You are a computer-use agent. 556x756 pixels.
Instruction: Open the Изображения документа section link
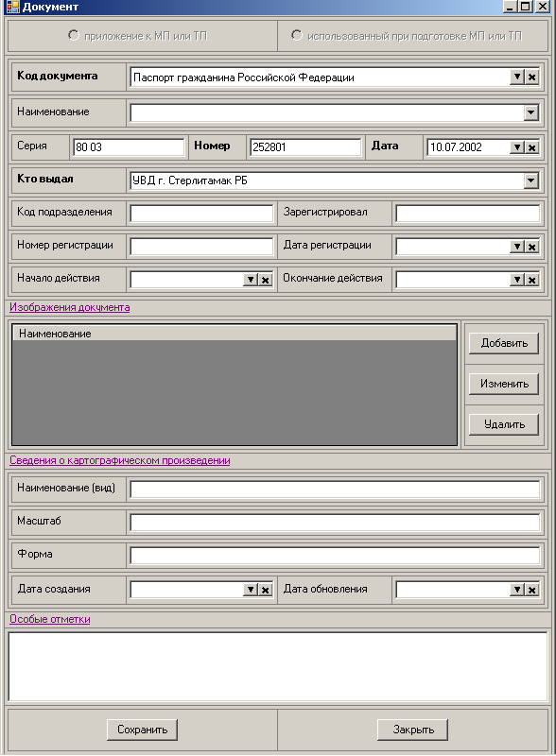click(70, 307)
